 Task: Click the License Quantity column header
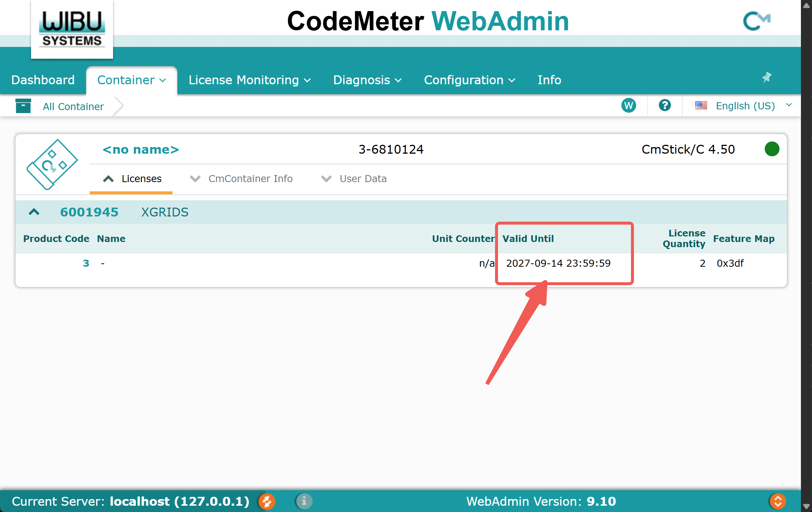coord(684,239)
